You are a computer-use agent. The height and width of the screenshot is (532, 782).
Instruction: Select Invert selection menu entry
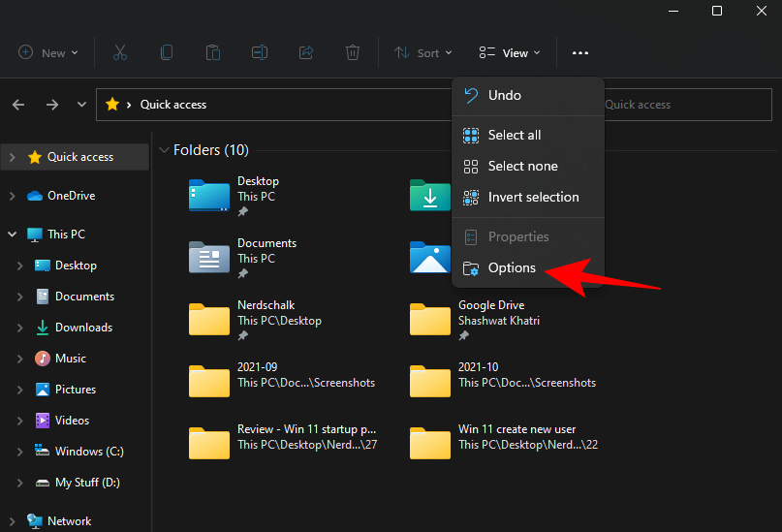pos(533,197)
